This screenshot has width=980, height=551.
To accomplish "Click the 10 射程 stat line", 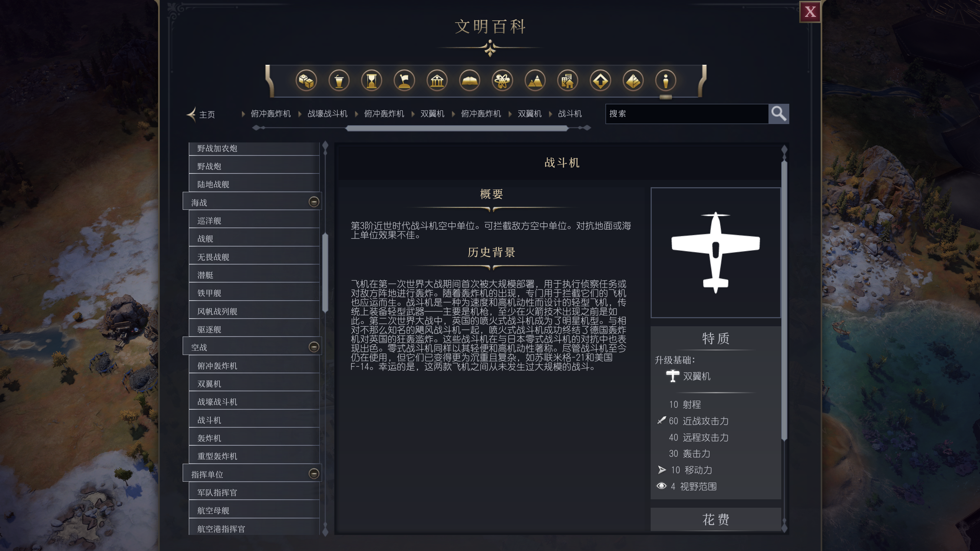I will [x=685, y=404].
